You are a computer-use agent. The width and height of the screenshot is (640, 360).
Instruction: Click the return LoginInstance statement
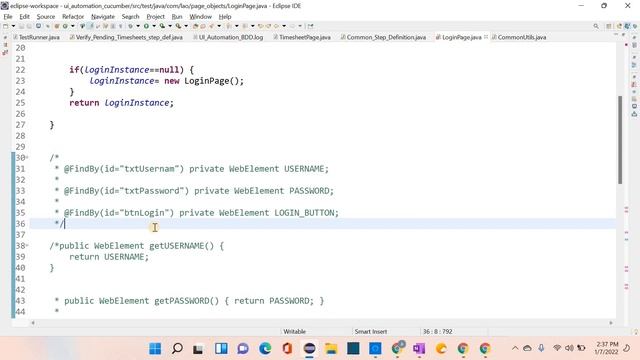tap(121, 103)
